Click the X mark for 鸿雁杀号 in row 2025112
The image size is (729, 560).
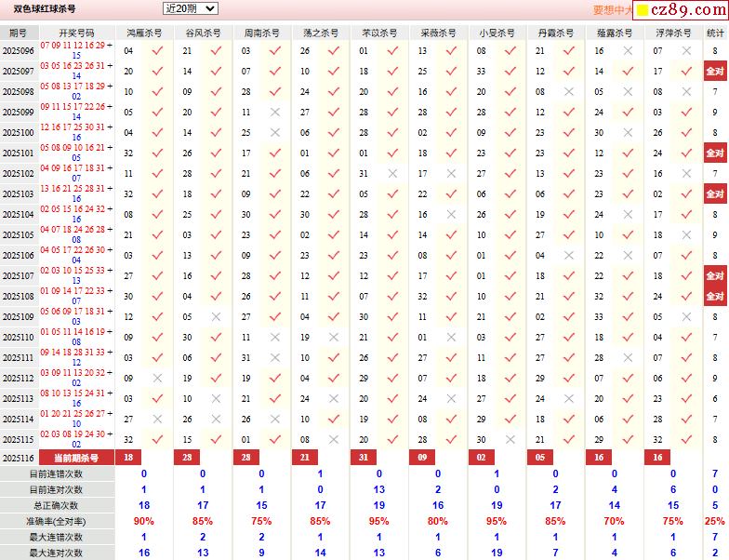[x=157, y=379]
